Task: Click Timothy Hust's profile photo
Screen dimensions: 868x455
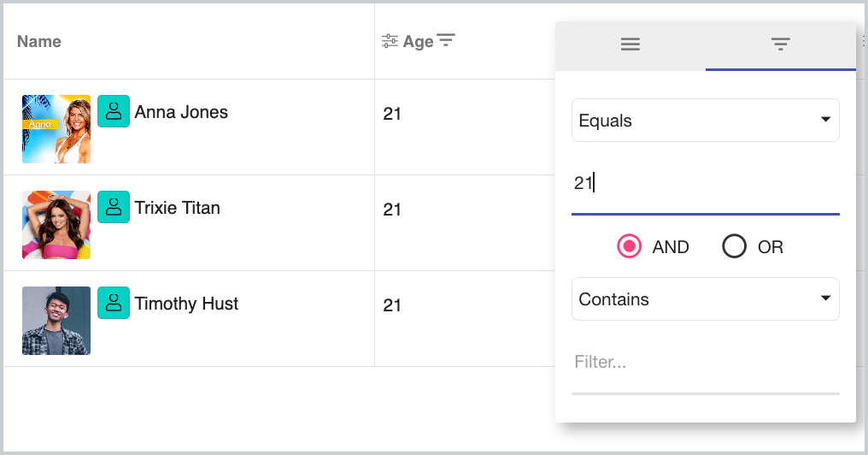Action: [56, 321]
